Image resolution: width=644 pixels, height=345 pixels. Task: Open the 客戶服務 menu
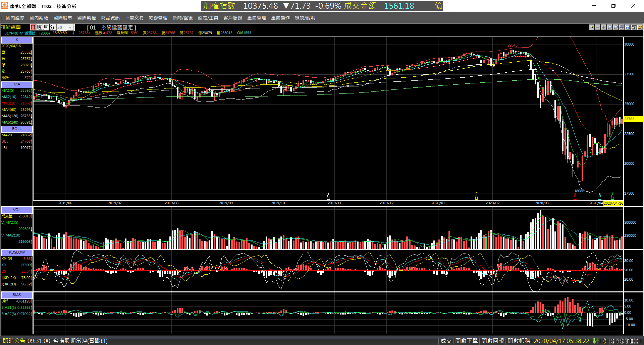click(233, 18)
